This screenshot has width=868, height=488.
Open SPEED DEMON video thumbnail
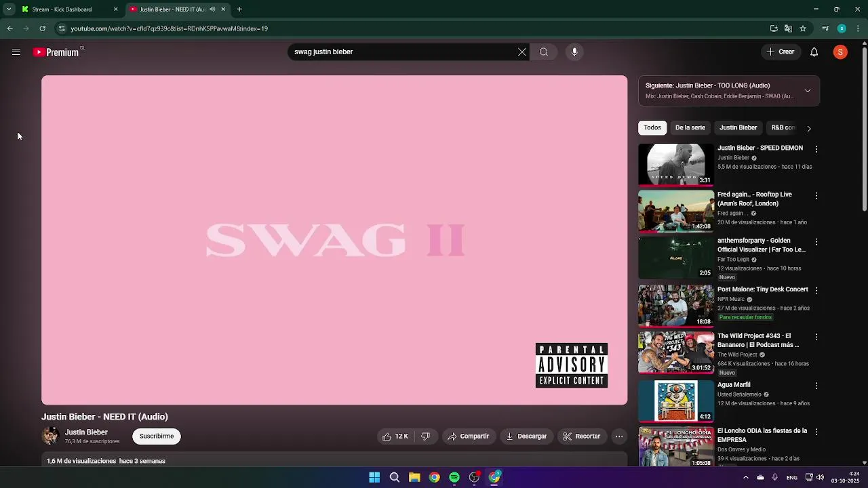click(x=676, y=164)
